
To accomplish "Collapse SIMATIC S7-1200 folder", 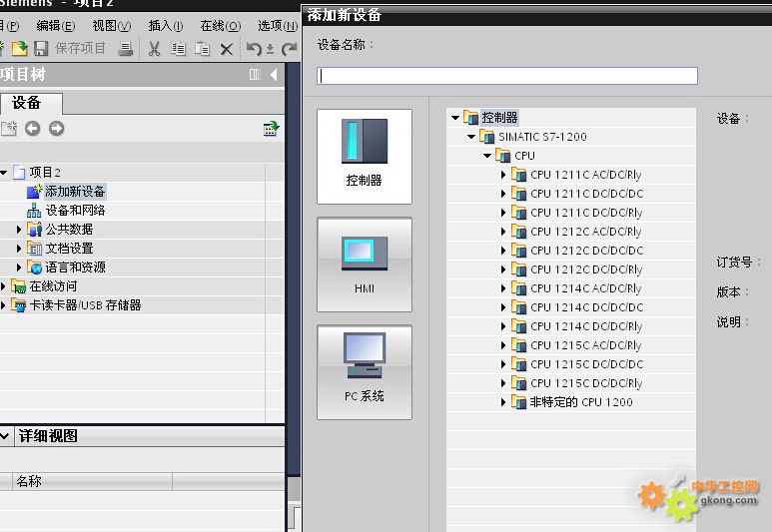I will click(471, 137).
